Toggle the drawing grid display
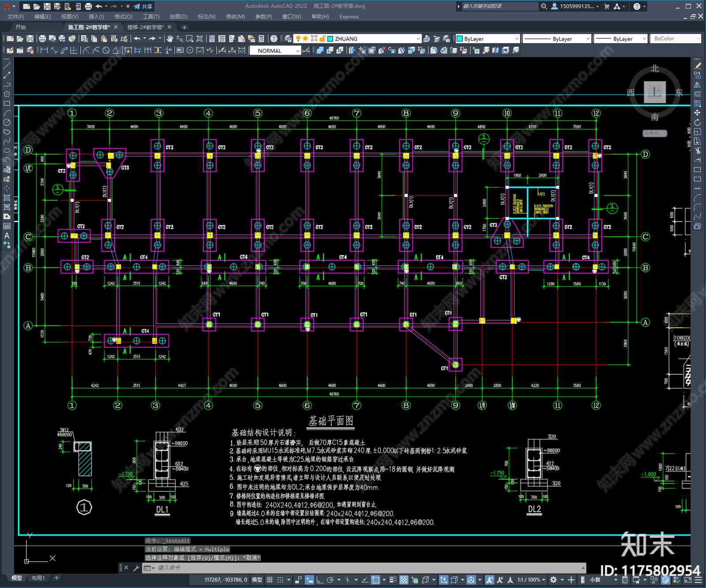Image resolution: width=706 pixels, height=588 pixels. pos(270,580)
